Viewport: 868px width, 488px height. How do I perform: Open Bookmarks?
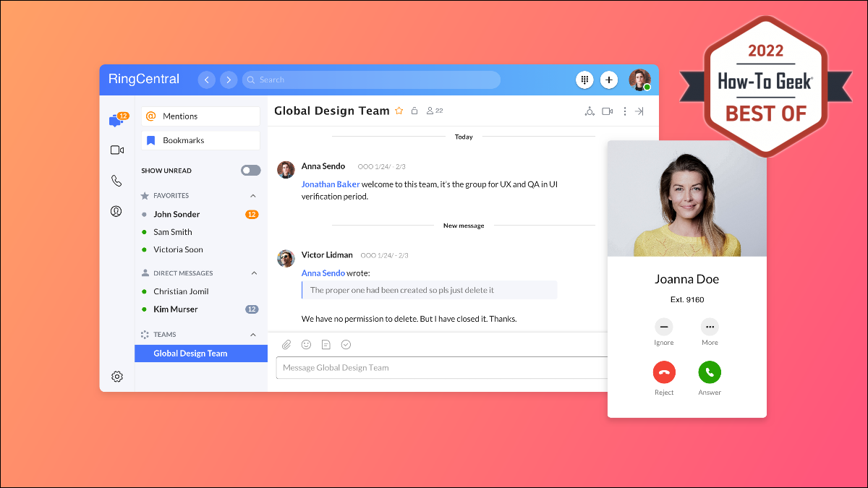(x=200, y=140)
